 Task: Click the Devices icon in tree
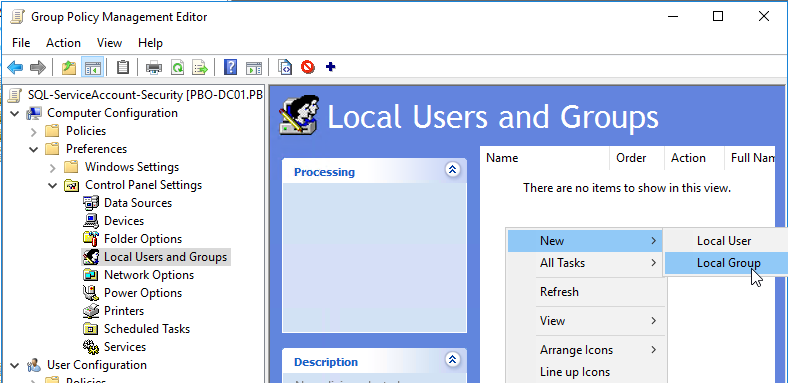[x=91, y=221]
